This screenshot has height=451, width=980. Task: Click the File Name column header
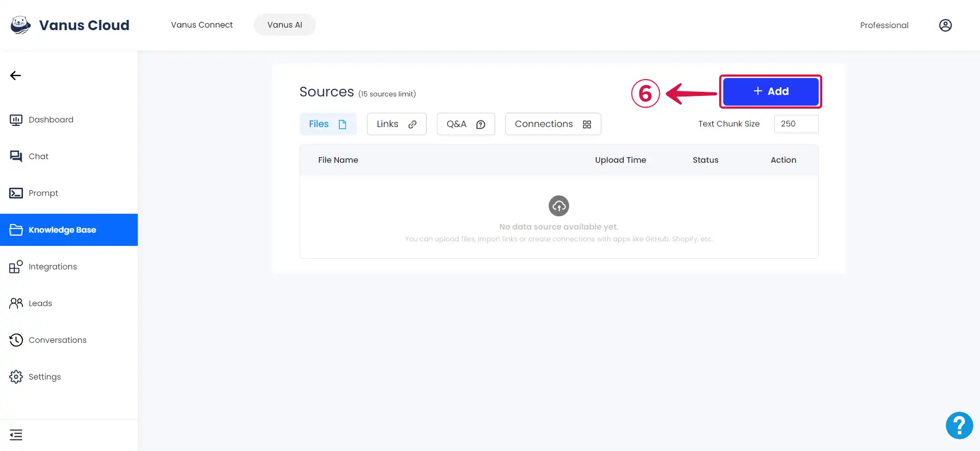pyautogui.click(x=338, y=160)
